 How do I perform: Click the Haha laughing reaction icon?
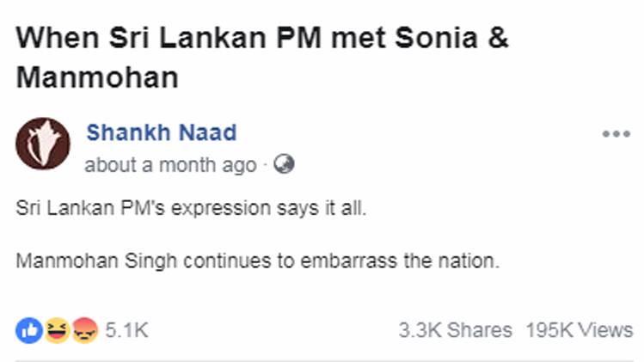[57, 329]
